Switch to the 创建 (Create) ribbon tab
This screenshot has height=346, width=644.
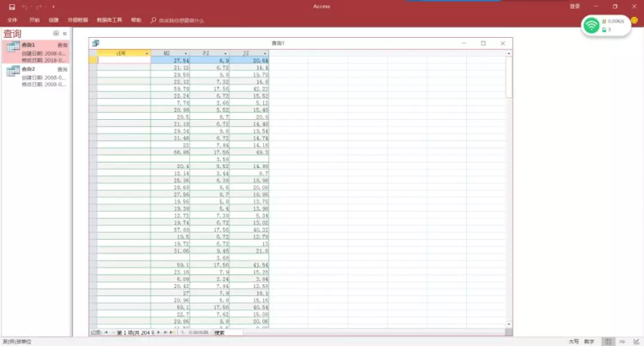coord(53,20)
